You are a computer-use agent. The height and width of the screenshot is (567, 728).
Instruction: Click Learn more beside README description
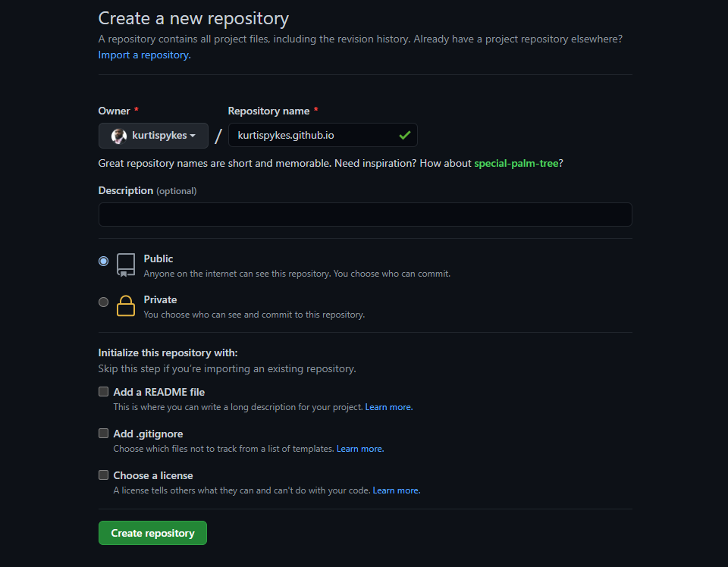pos(388,406)
